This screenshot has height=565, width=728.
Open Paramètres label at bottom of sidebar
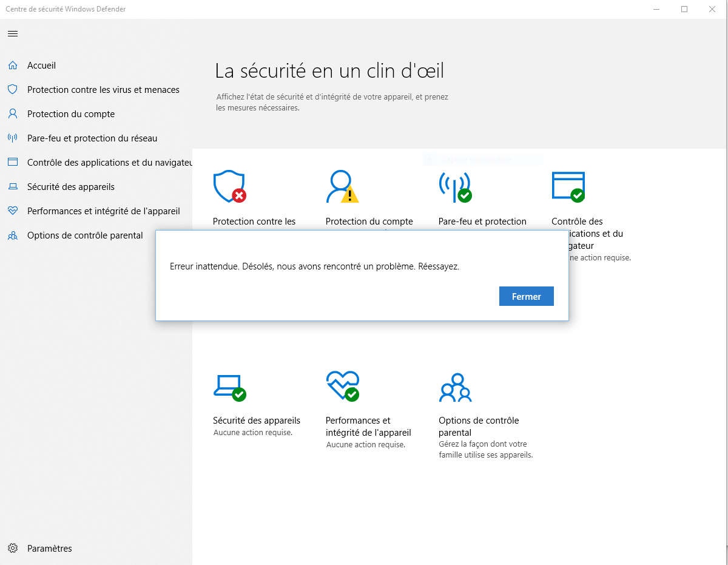pyautogui.click(x=50, y=549)
